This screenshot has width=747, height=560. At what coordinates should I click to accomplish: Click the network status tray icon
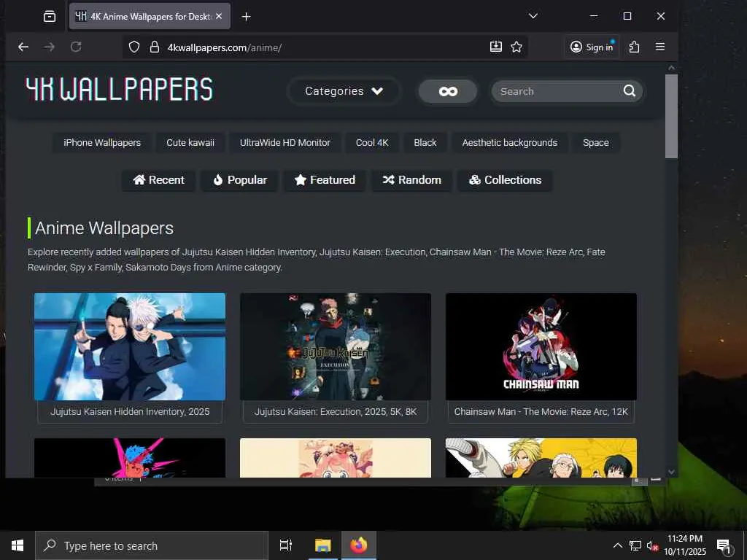[x=635, y=545]
